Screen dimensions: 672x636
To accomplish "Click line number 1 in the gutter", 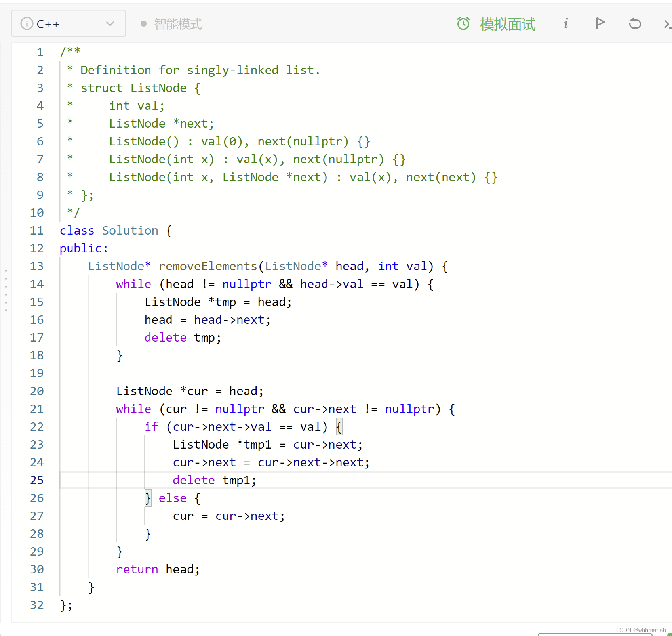I will [40, 52].
